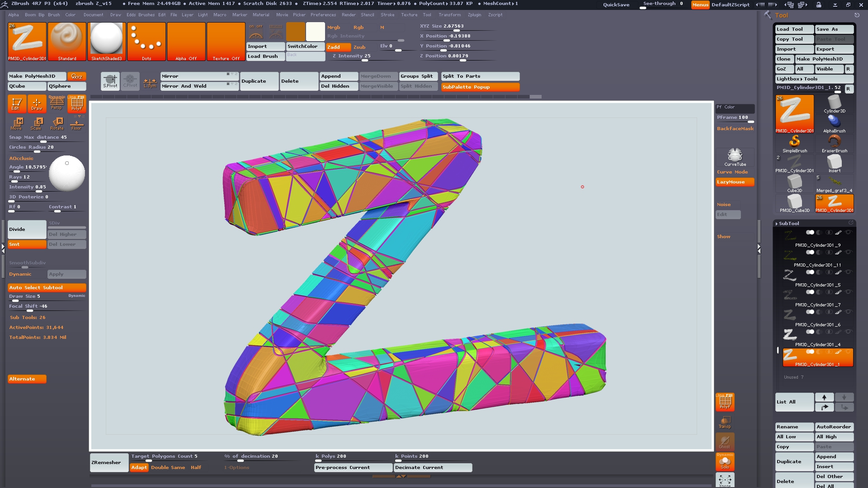Disable Auto Select Subtool

click(x=47, y=287)
